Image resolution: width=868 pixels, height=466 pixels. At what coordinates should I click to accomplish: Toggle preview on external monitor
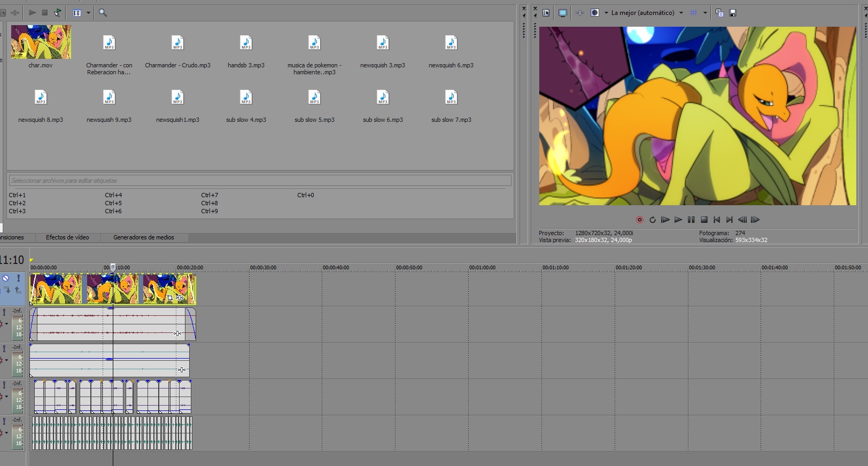[x=562, y=13]
